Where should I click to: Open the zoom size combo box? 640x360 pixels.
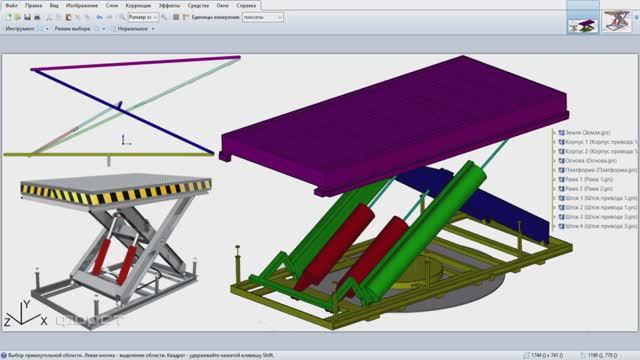[x=143, y=17]
